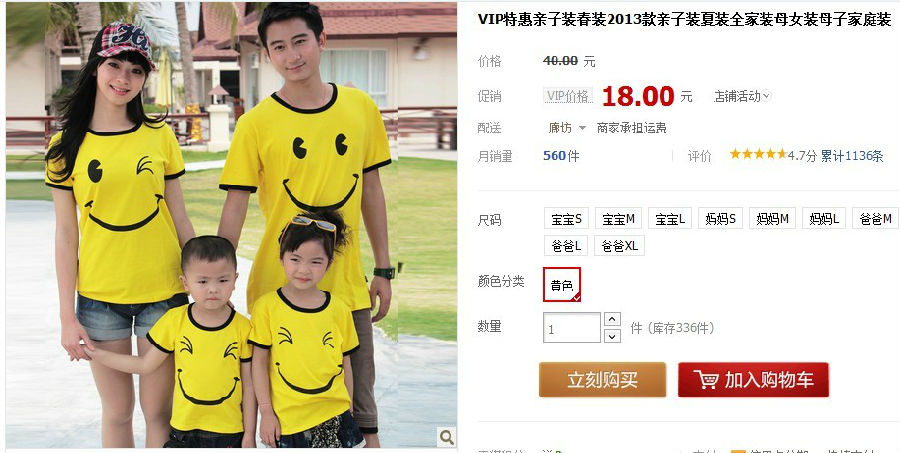Screen dimensions: 900x453
Task: Click the magnifier zoom icon on product image
Action: [x=447, y=437]
